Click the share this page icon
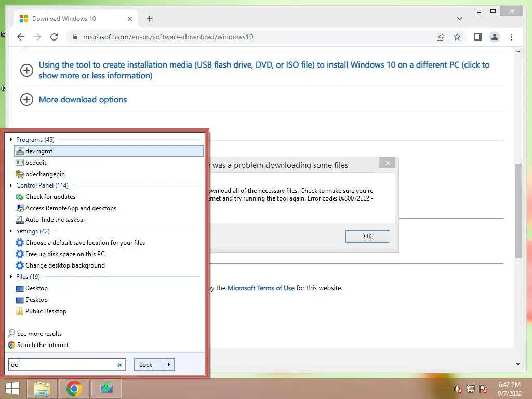Screen dimensions: 532x399 point(441,37)
